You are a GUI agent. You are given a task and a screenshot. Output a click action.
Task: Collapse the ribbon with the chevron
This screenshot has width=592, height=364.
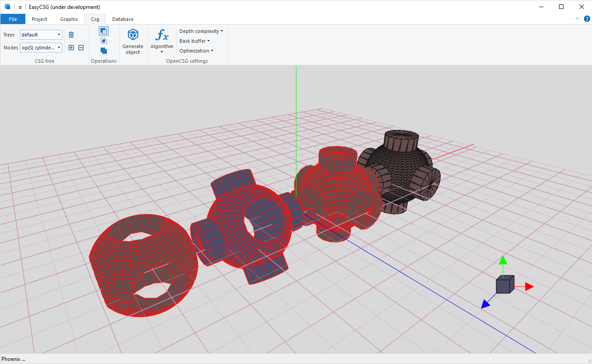pyautogui.click(x=577, y=19)
